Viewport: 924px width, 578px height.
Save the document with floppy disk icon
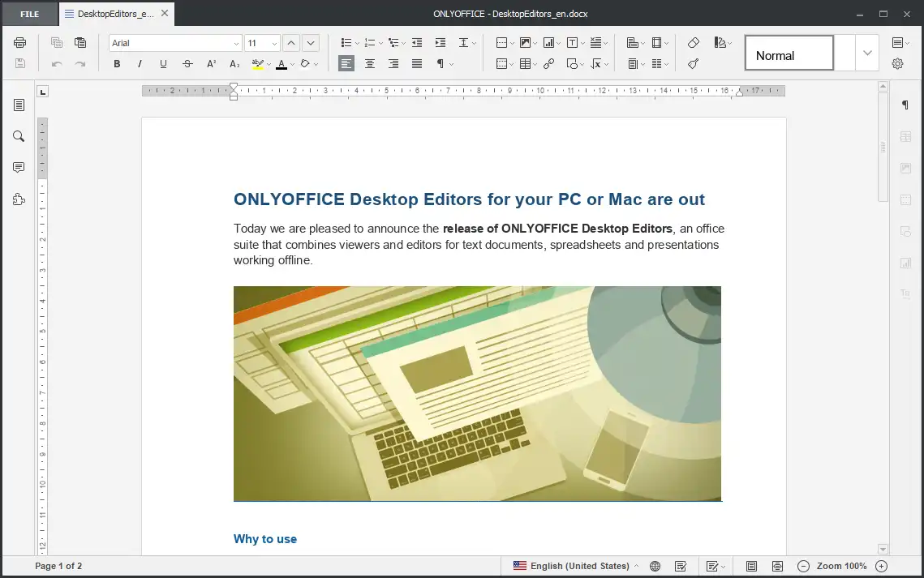click(x=19, y=63)
